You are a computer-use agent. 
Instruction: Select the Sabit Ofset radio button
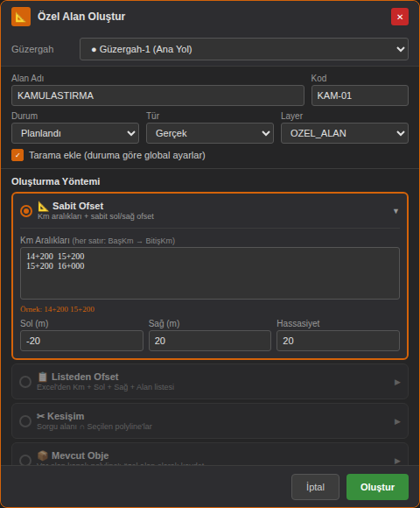click(x=26, y=211)
